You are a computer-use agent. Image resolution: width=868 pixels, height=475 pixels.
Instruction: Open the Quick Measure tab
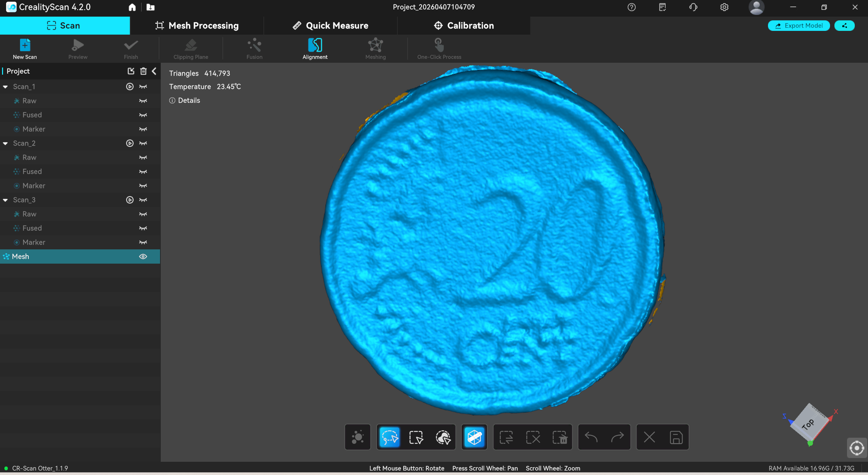coord(330,25)
